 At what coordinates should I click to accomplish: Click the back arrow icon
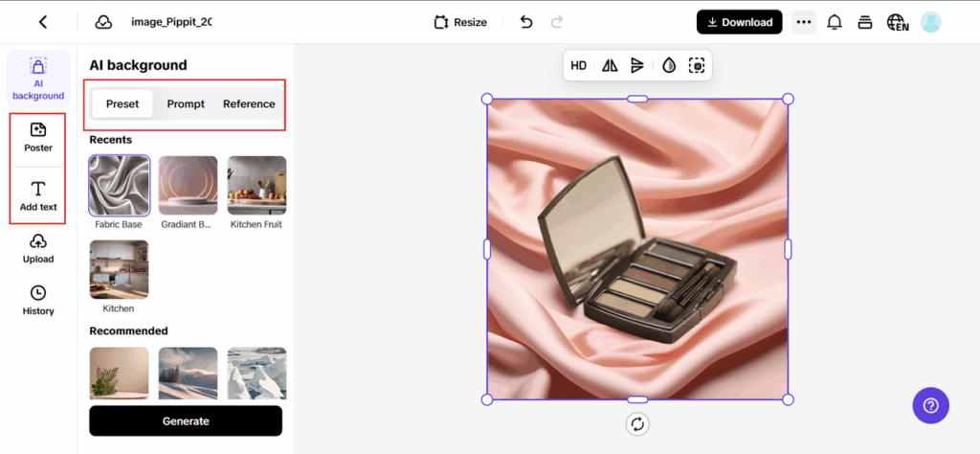43,22
